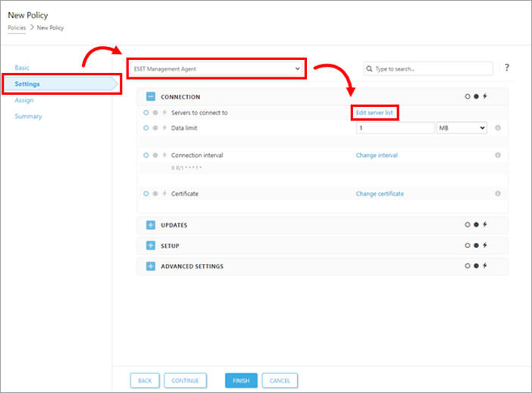Click SETUP header lightning icon
The height and width of the screenshot is (393, 532).
click(485, 245)
